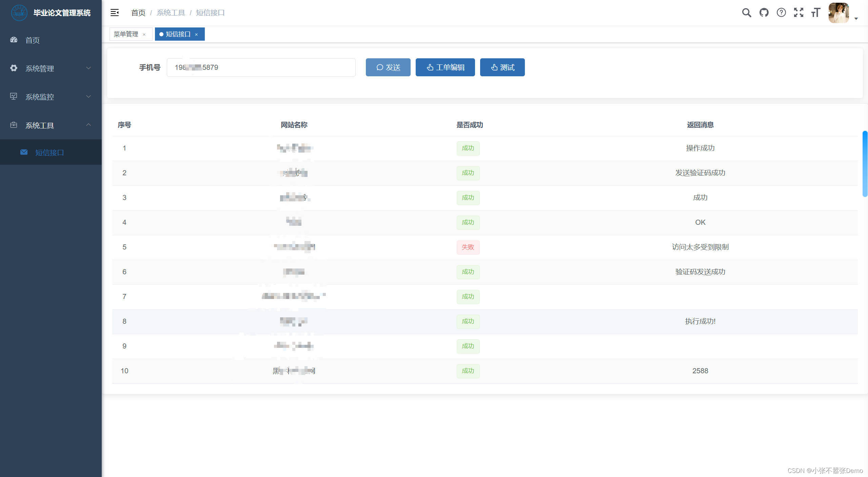Collapse sidebar with hamburger icon

pyautogui.click(x=115, y=13)
